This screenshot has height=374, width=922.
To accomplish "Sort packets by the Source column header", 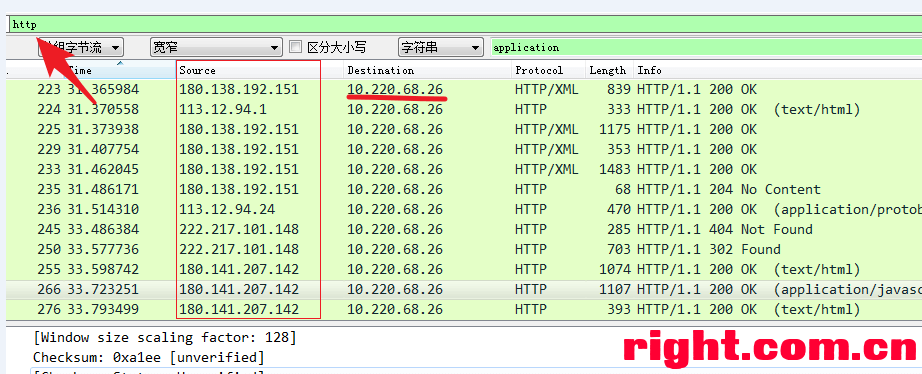I will pyautogui.click(x=198, y=71).
